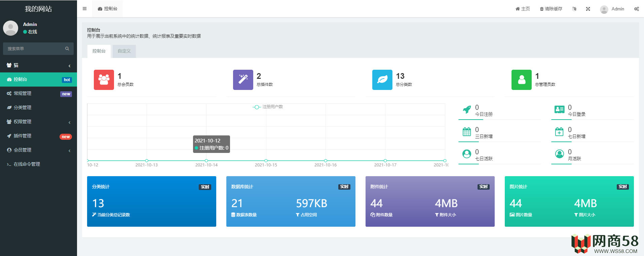Click the chart point for 2021-10-15

266,161
